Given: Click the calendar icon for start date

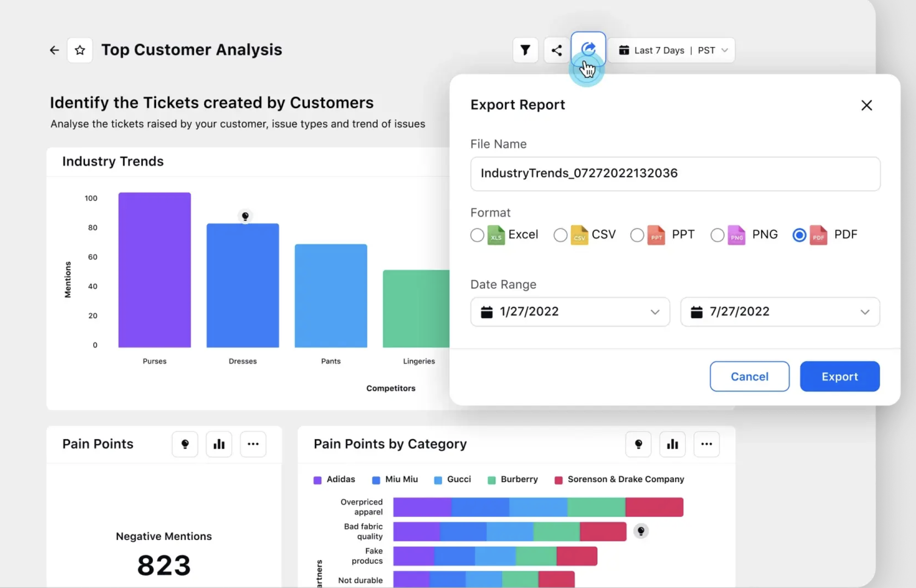Looking at the screenshot, I should (x=487, y=311).
